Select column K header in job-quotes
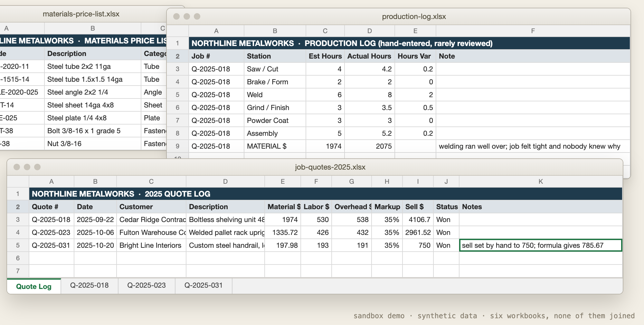The image size is (644, 325). pos(541,181)
